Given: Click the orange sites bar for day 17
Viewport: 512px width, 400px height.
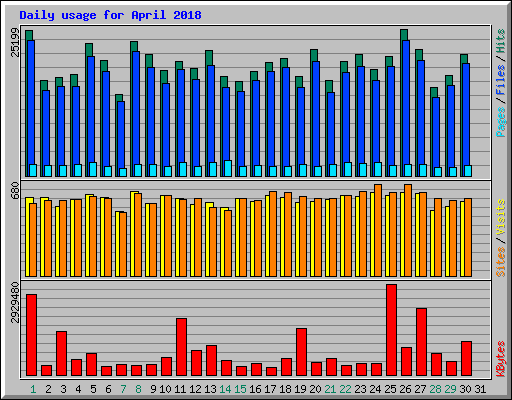Looking at the screenshot, I should pos(273,234).
